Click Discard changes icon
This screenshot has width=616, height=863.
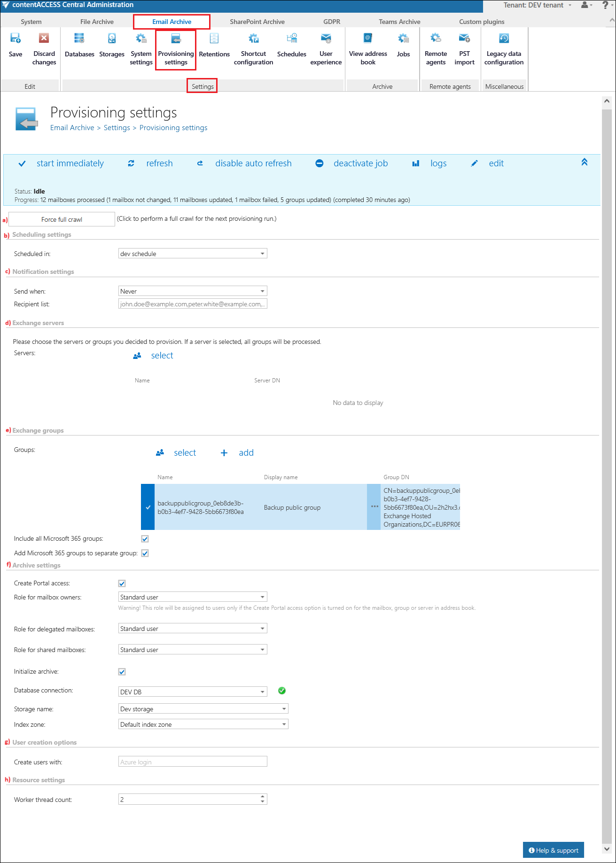tap(44, 39)
